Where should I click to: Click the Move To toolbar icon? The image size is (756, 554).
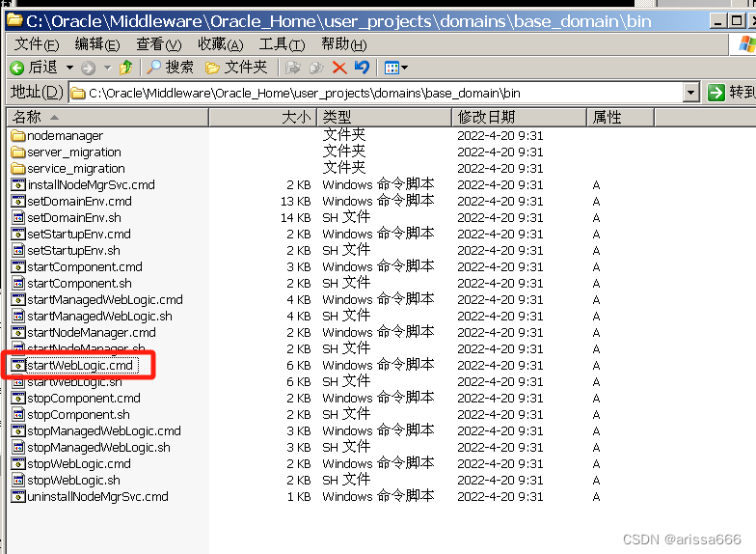[293, 68]
